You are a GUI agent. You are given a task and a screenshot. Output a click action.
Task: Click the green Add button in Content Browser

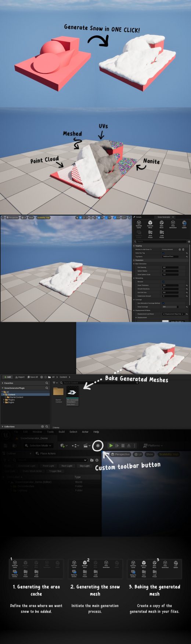[x=7, y=377]
